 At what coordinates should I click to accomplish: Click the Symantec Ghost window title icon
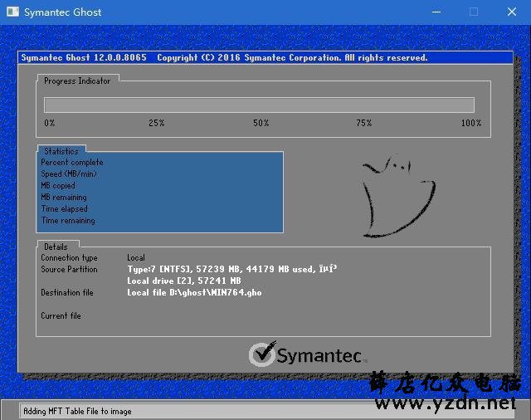coord(13,12)
